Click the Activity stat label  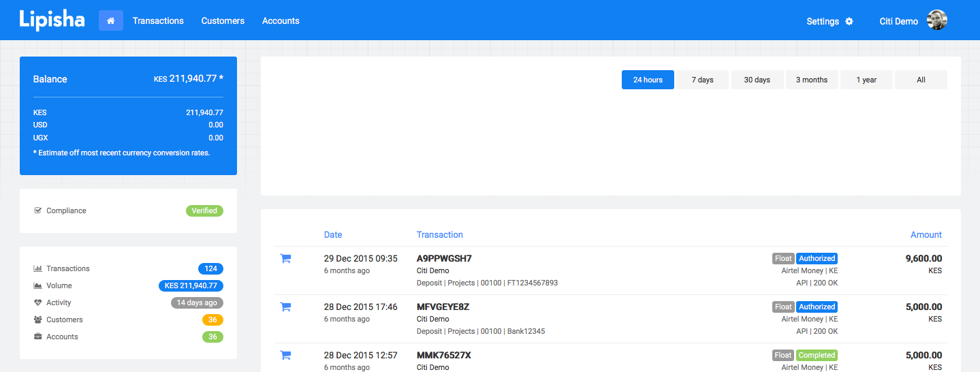(59, 303)
